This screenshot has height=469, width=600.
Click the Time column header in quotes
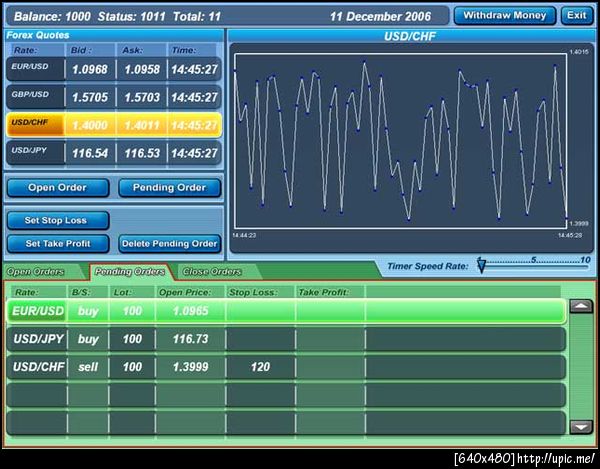coord(184,50)
